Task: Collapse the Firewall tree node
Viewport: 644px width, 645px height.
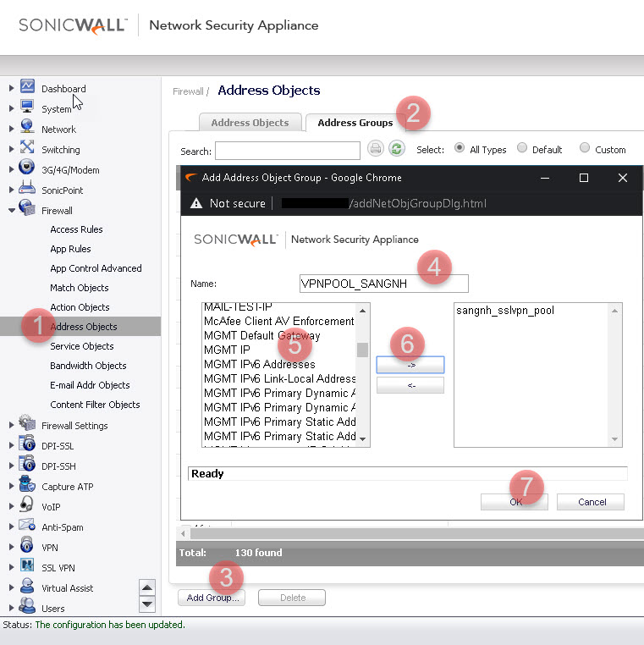Action: point(12,210)
